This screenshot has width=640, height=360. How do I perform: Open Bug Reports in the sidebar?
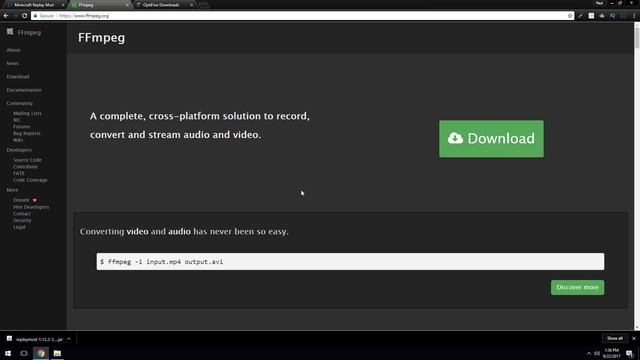pos(27,133)
